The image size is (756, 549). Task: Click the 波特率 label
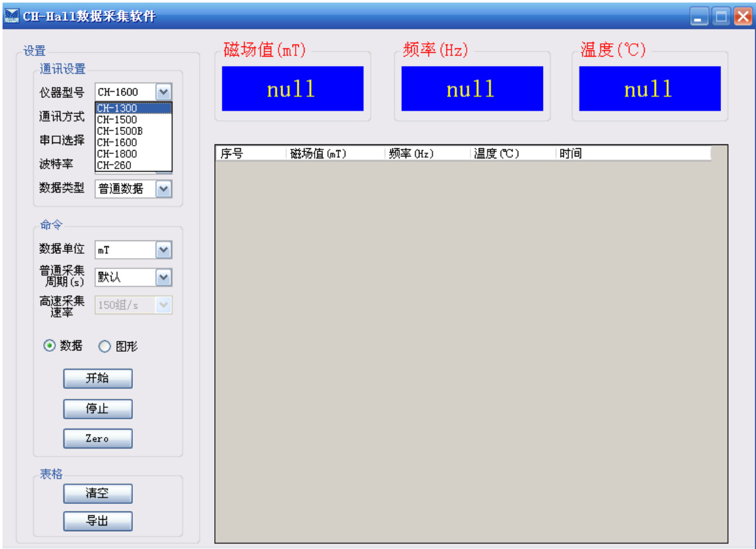pyautogui.click(x=56, y=164)
